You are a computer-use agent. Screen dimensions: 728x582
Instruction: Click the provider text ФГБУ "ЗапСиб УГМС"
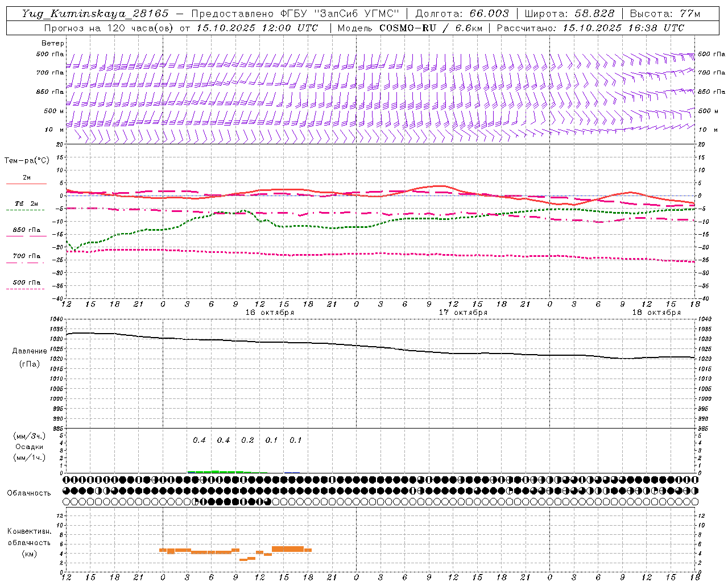341,14
